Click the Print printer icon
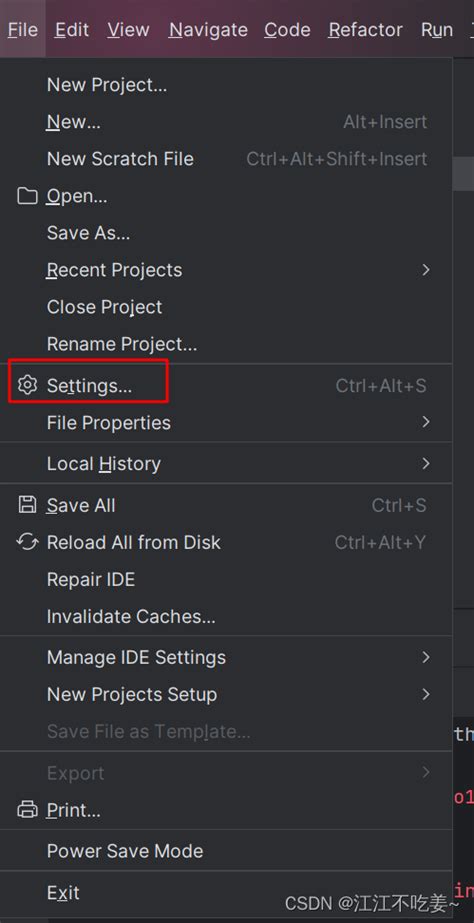The image size is (474, 923). [27, 810]
